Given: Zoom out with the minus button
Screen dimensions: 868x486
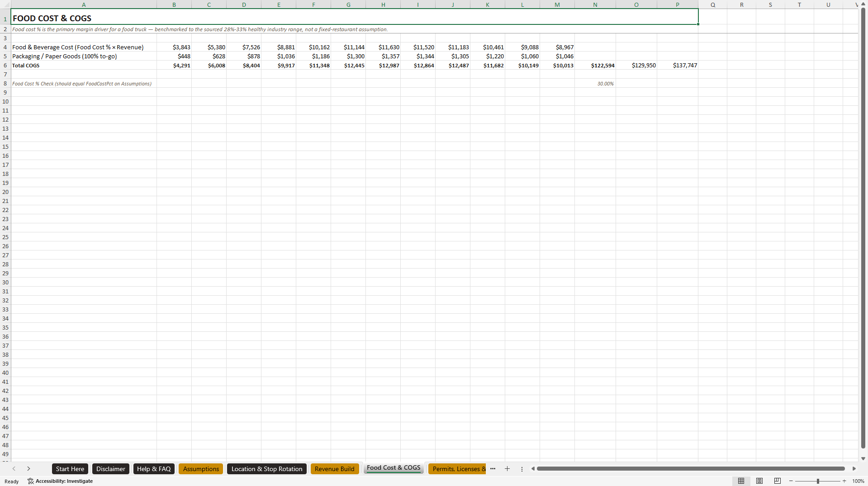Looking at the screenshot, I should point(791,481).
